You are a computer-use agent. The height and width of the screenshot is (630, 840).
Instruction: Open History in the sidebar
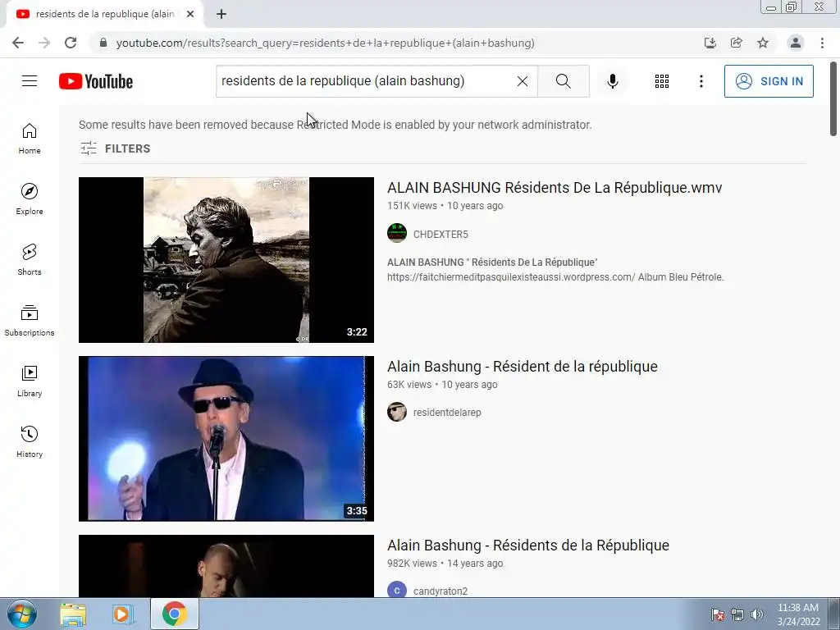click(x=30, y=441)
